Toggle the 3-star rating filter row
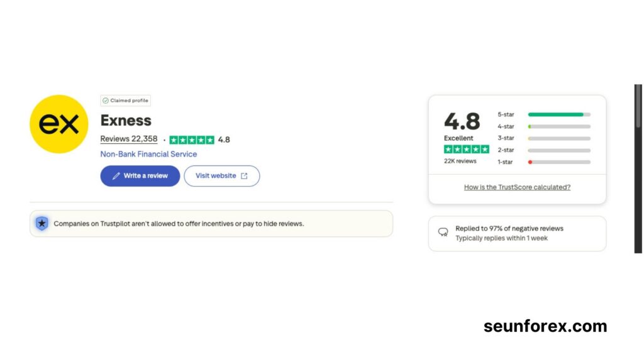 tap(544, 138)
